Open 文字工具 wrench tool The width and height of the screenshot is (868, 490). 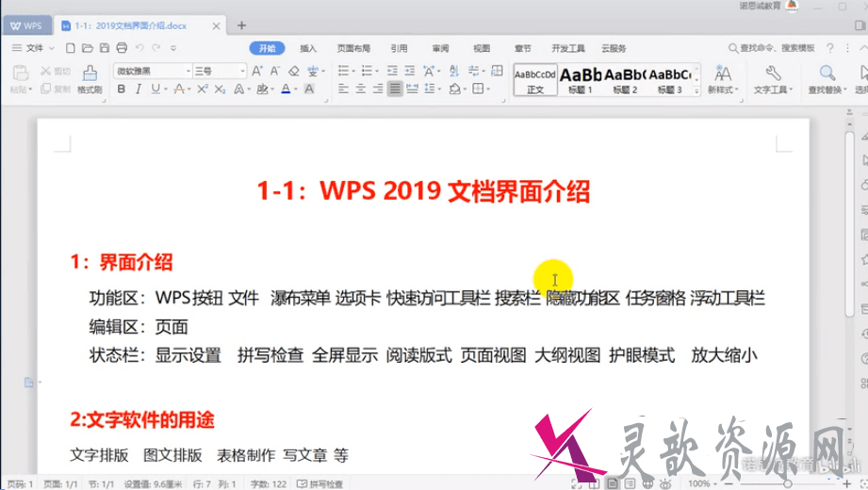[773, 79]
